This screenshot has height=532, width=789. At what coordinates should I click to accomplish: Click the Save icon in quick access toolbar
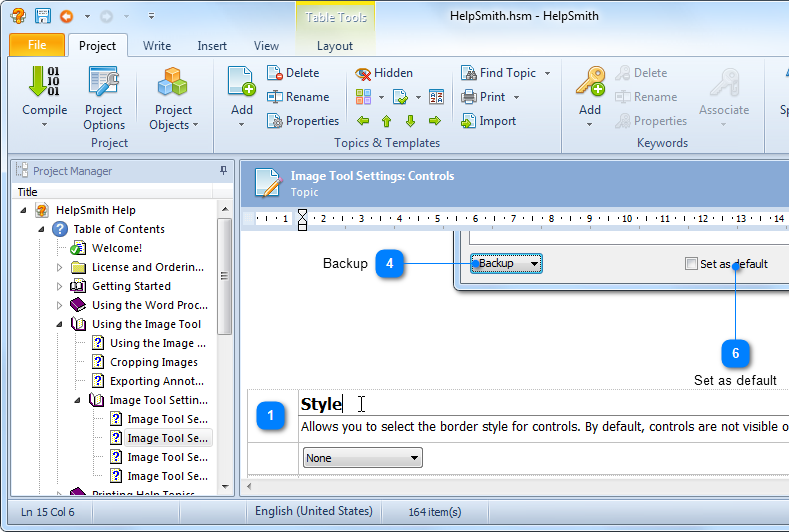[x=43, y=16]
